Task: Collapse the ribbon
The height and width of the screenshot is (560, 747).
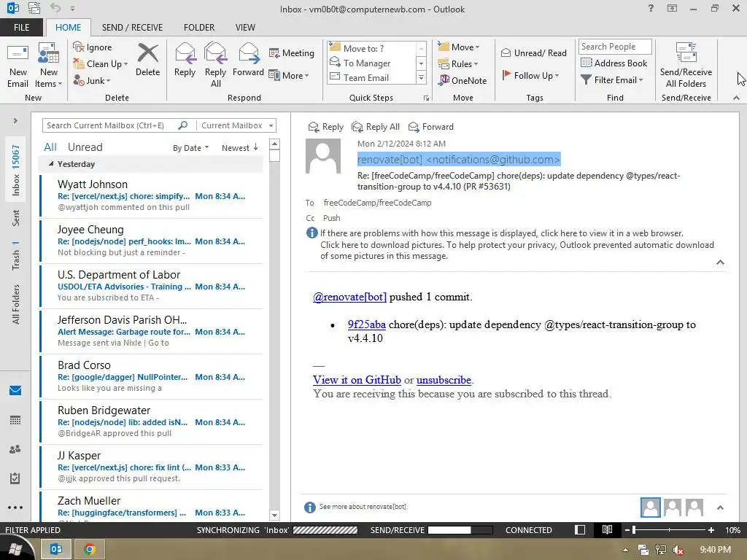Action: [x=736, y=98]
